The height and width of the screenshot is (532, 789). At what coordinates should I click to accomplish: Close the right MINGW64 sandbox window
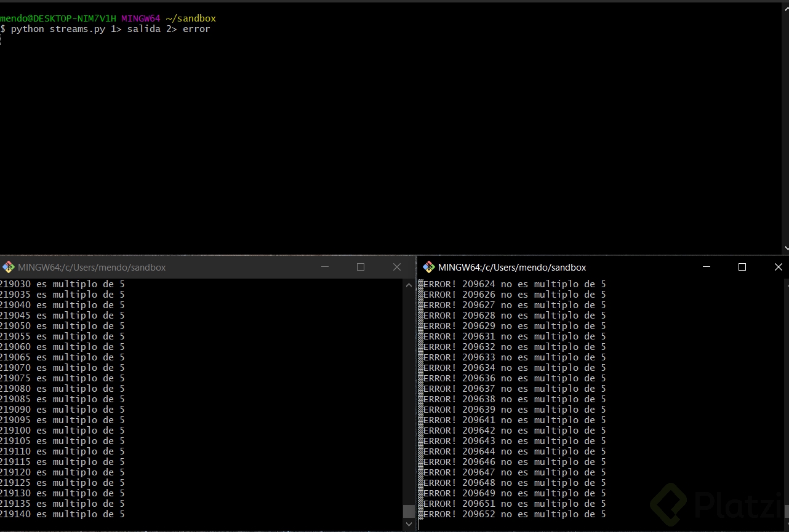(778, 267)
